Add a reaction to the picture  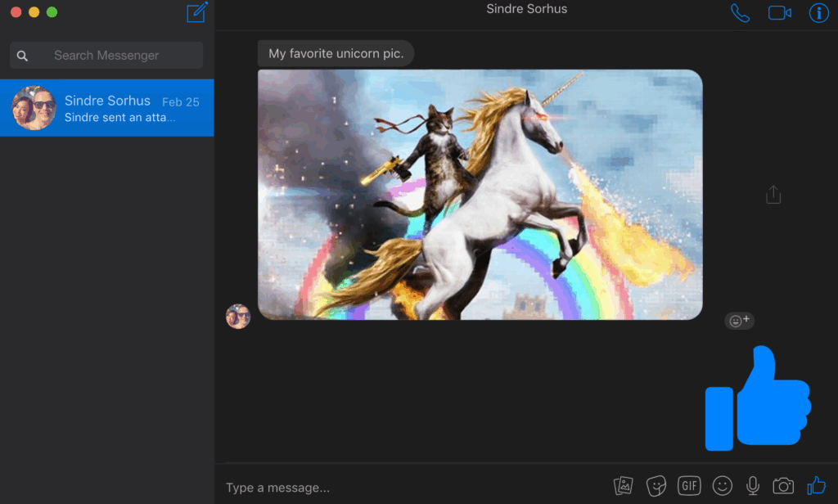click(x=739, y=321)
